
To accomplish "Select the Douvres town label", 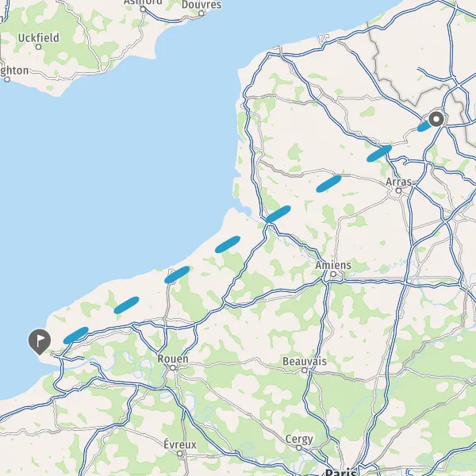I will tap(202, 5).
